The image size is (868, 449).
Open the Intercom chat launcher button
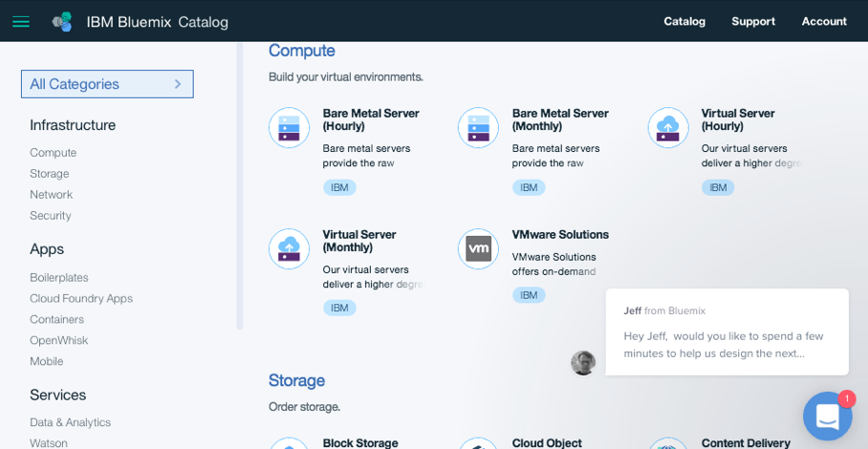827,417
